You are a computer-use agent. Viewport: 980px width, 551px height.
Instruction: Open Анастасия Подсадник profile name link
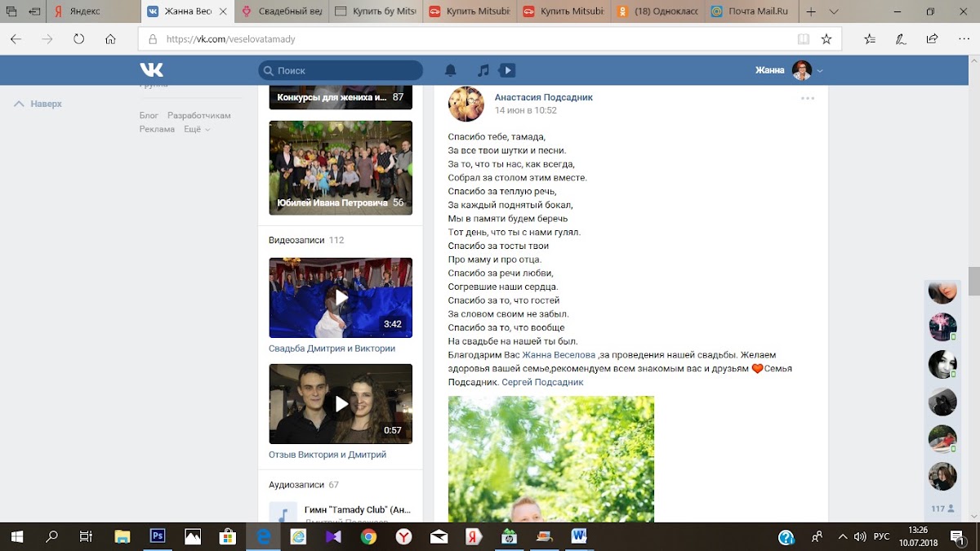(544, 97)
